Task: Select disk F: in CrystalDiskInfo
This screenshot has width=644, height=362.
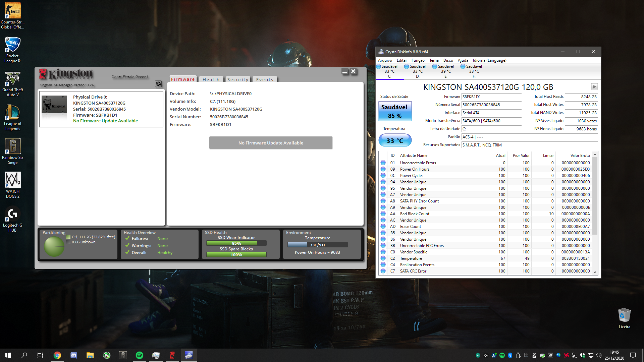Action: (474, 71)
